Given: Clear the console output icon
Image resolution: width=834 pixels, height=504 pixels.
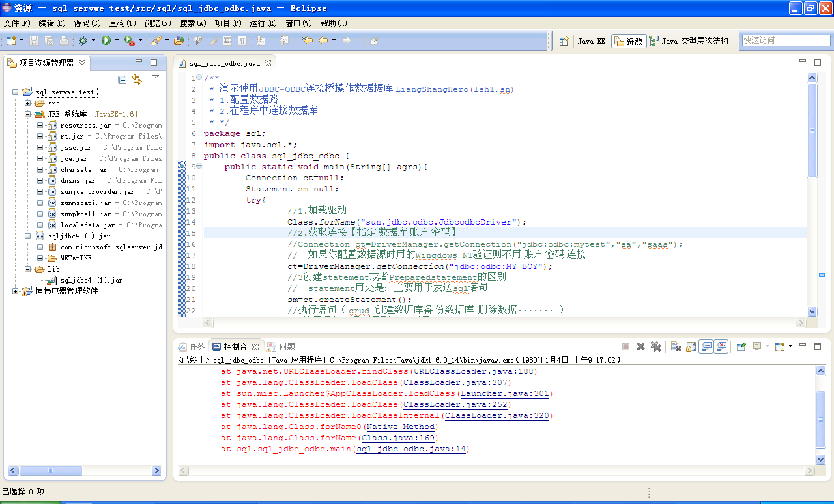Looking at the screenshot, I should pos(676,346).
